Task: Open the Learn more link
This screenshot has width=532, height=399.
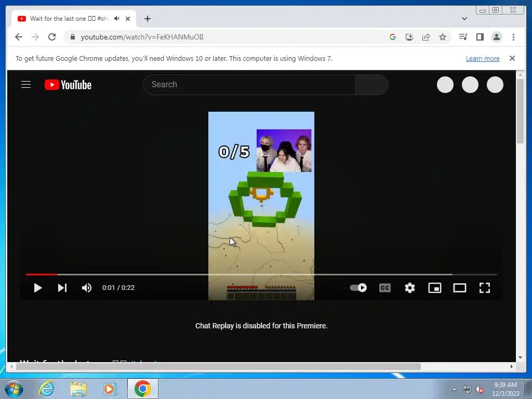Action: click(483, 58)
